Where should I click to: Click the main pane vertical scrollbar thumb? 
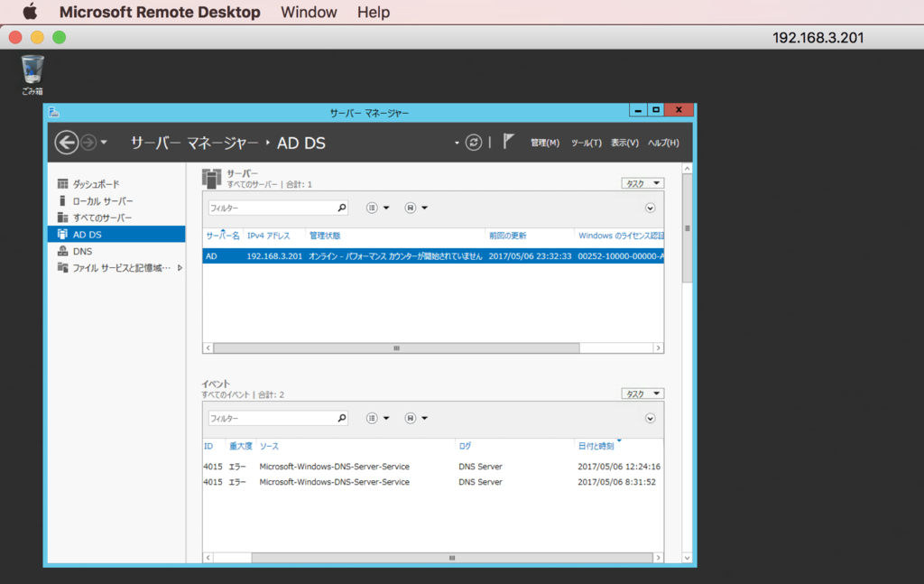687,228
